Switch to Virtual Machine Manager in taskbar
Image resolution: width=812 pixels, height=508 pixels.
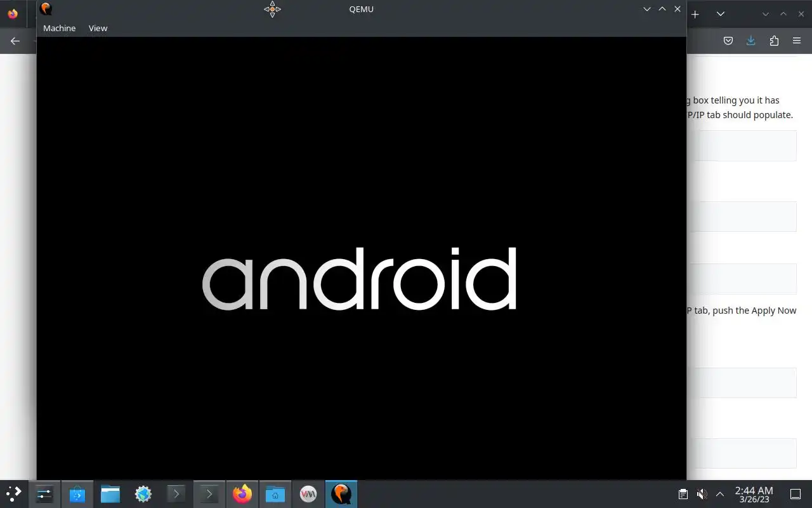308,493
